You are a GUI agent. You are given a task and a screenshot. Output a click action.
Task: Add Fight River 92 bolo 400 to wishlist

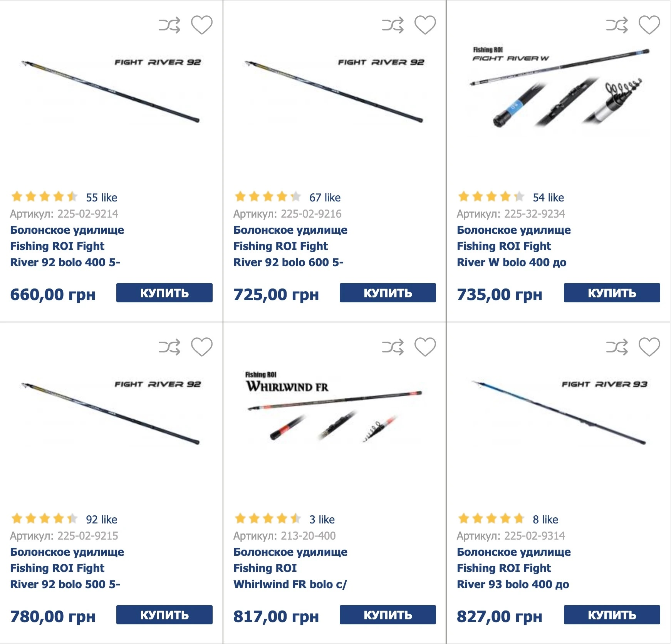point(202,25)
